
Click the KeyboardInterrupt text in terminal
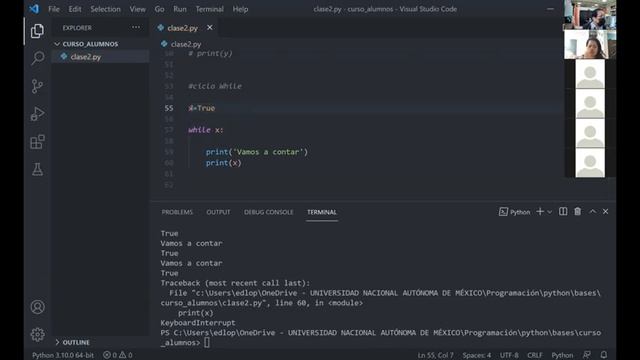point(198,323)
